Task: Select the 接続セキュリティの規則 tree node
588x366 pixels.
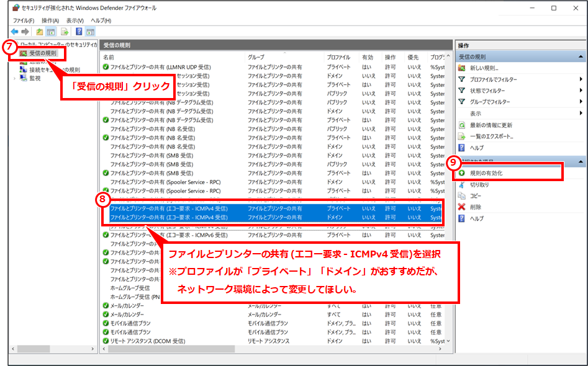Action: coord(55,69)
